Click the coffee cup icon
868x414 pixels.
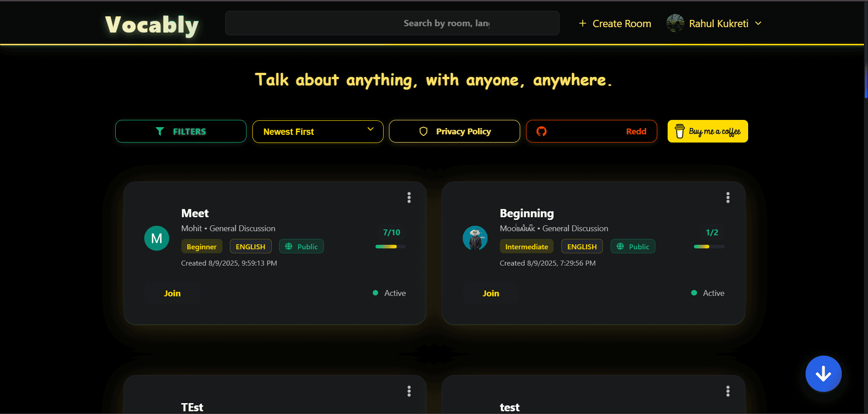pos(679,131)
